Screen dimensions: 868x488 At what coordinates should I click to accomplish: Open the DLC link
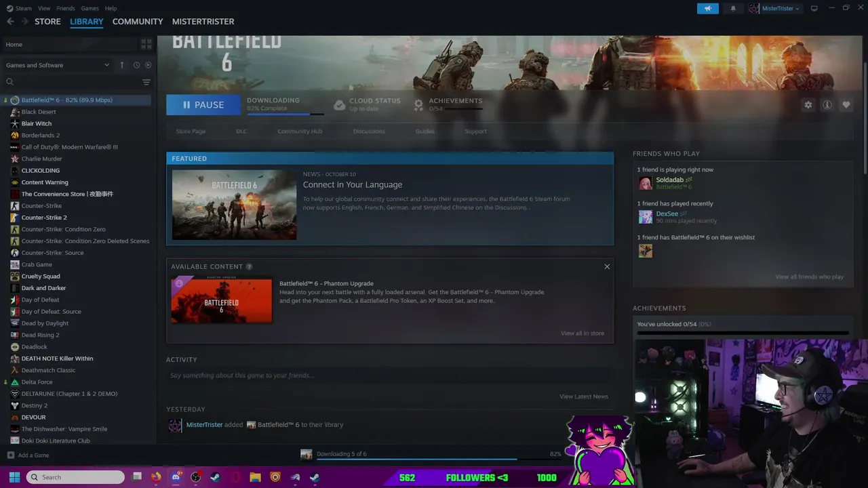[x=241, y=131]
